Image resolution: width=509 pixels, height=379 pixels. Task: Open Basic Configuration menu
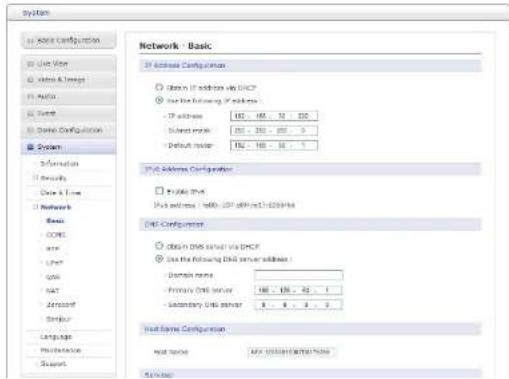click(x=69, y=40)
